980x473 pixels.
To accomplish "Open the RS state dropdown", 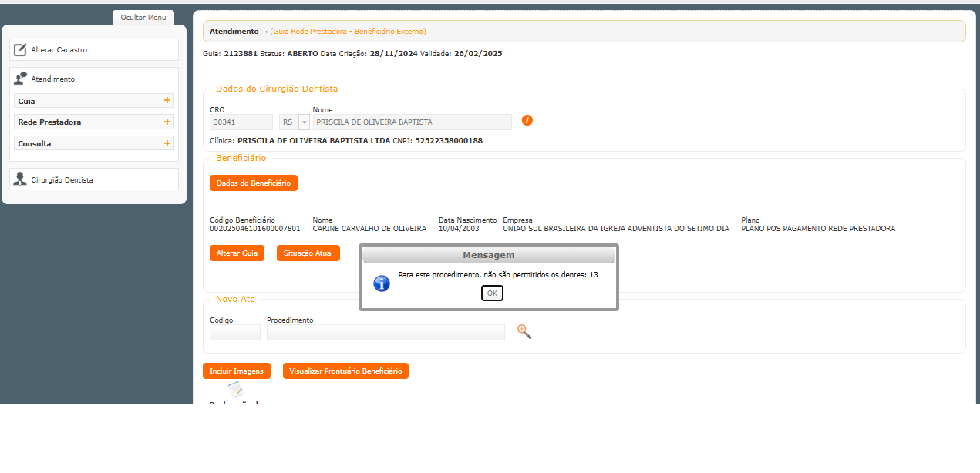I will pos(304,122).
